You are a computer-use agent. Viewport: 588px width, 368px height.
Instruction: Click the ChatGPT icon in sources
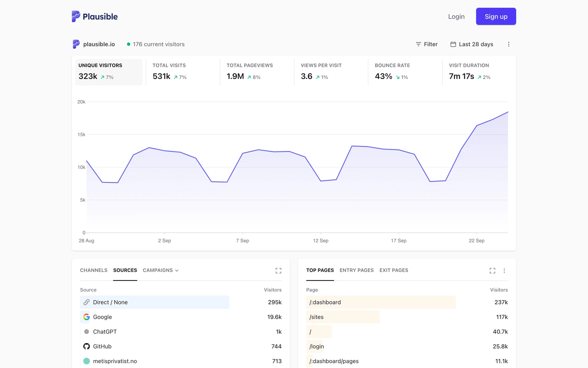point(87,331)
